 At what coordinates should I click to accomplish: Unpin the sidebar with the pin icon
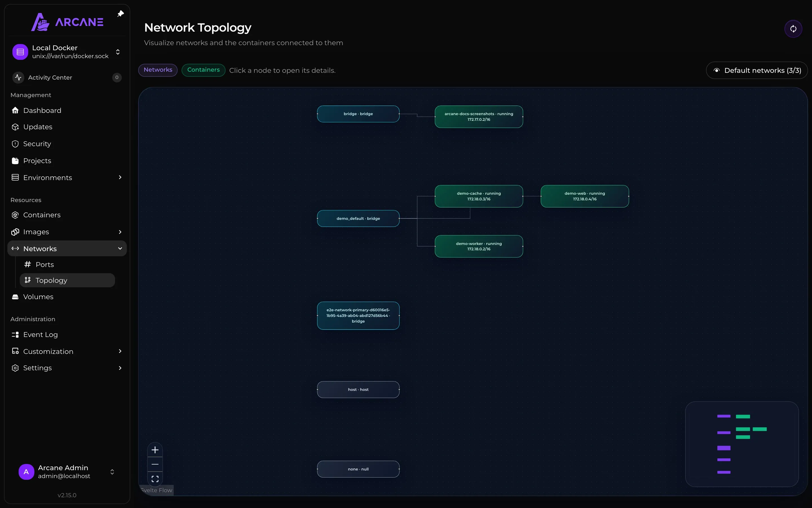[120, 14]
